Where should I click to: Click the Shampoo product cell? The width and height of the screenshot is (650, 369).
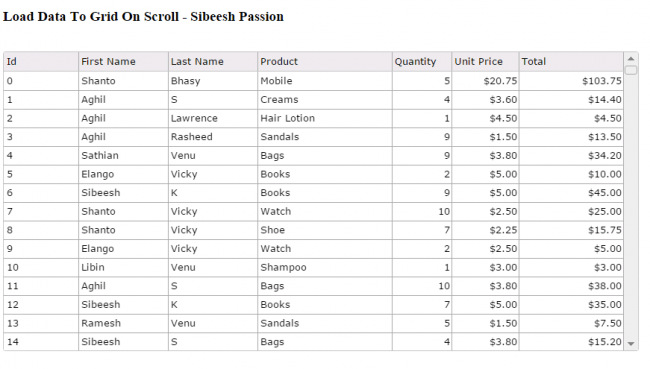tap(325, 268)
